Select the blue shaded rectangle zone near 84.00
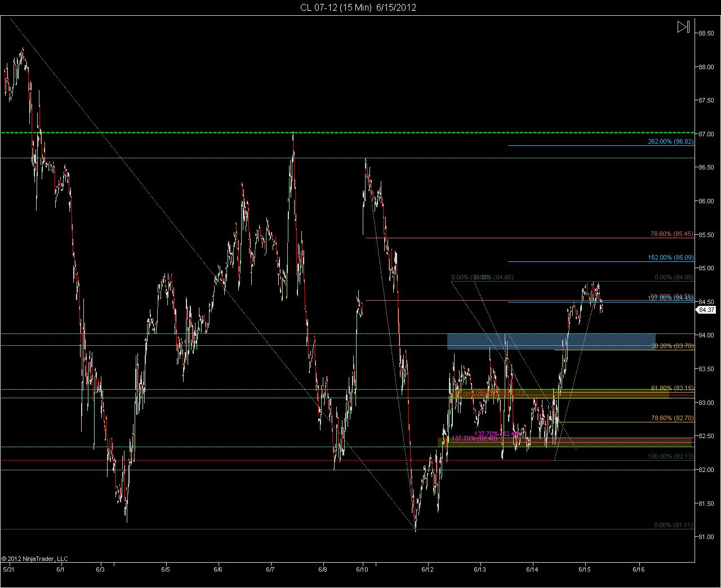721x588 pixels. (551, 341)
